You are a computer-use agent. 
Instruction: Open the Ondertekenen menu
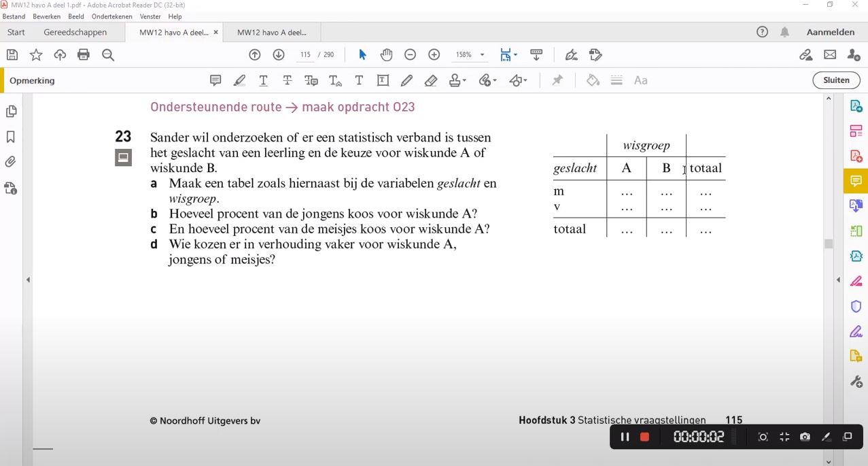[x=112, y=16]
